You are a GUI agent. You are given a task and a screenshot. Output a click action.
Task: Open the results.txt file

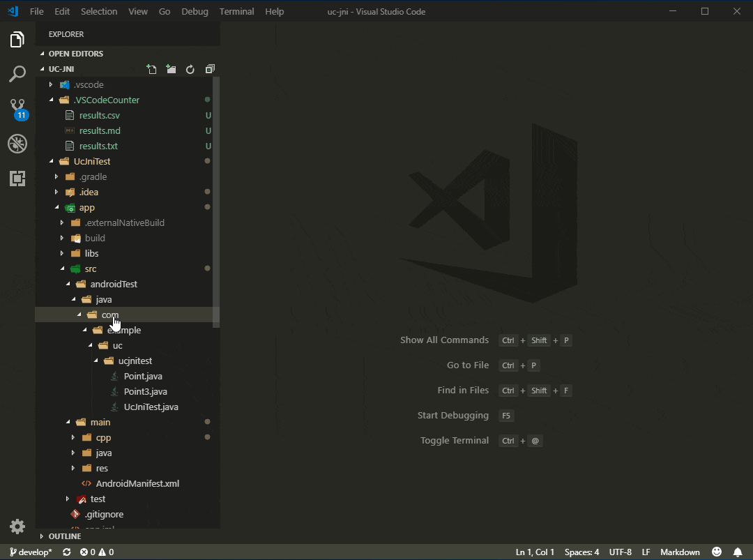(x=128, y=146)
